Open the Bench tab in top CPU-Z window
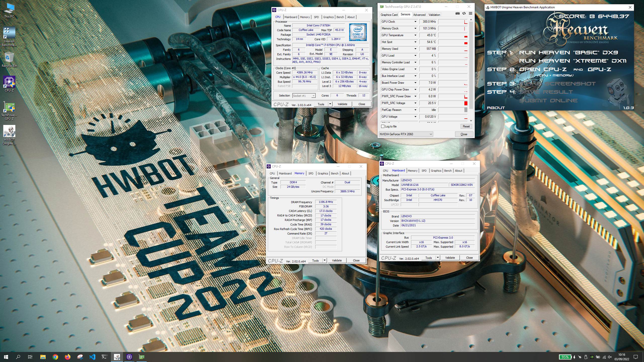 click(x=340, y=17)
